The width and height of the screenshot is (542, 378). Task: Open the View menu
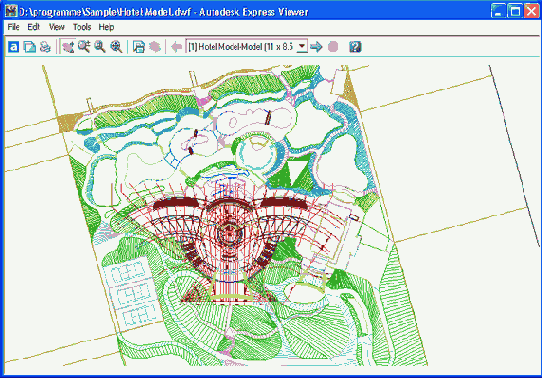56,27
